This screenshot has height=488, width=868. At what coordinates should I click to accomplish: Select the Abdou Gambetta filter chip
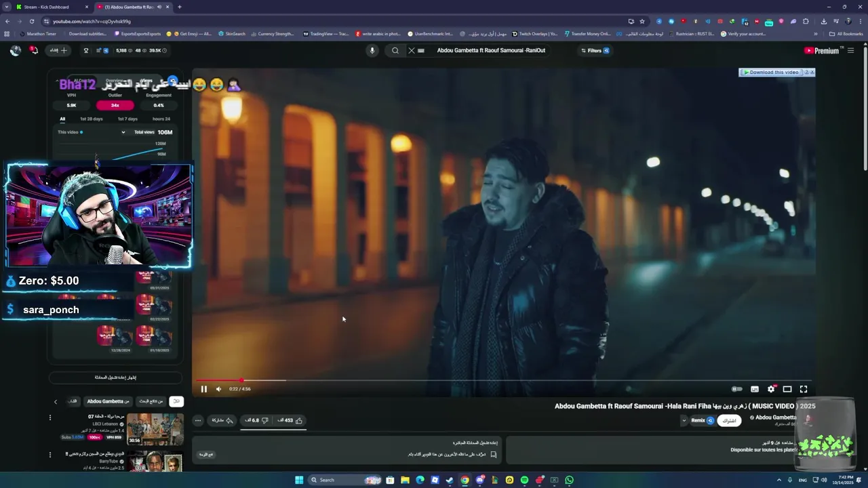(108, 401)
